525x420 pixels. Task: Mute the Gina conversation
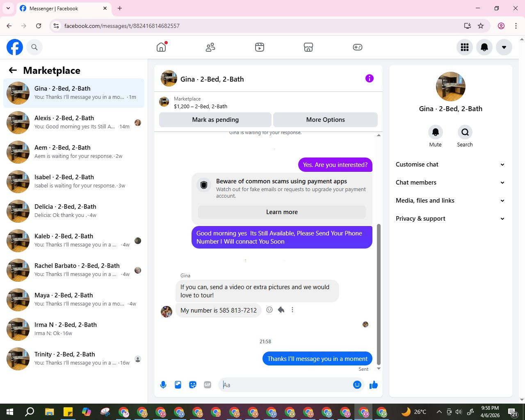click(x=436, y=132)
